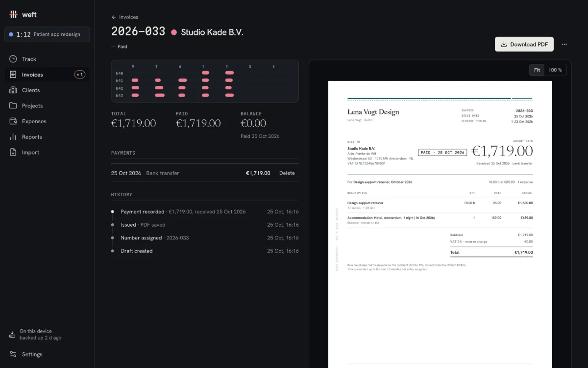Open the Expenses section
The image size is (588, 368).
47,121
